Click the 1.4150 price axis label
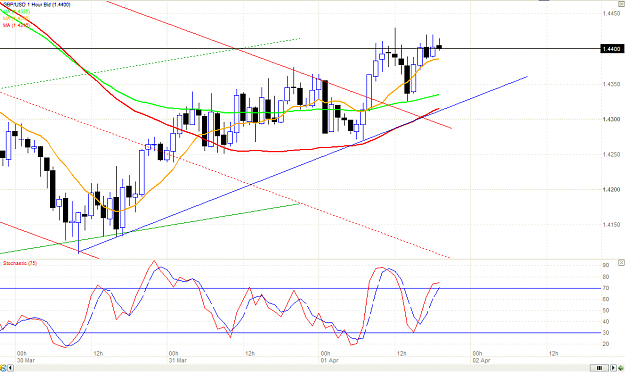The image size is (625, 372). pos(611,224)
